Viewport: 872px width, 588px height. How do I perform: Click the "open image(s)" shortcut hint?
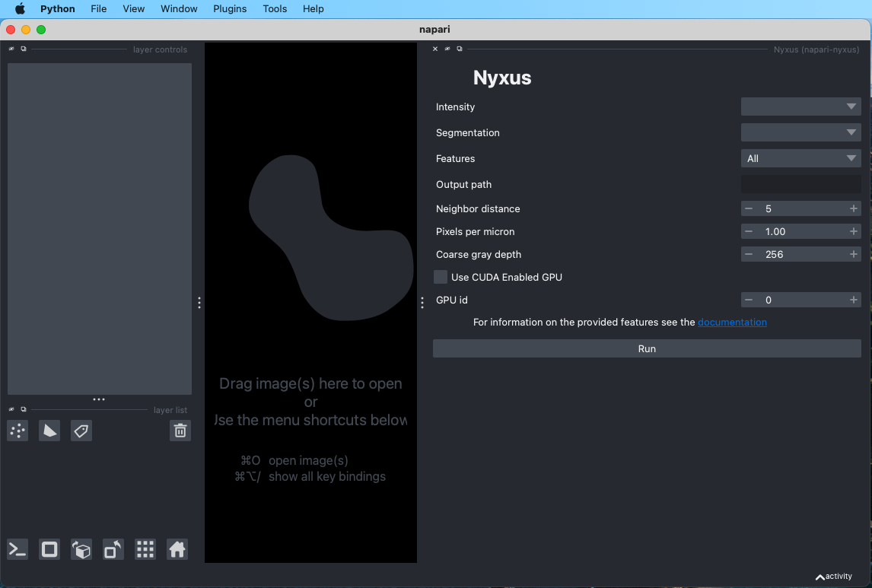[x=308, y=460]
